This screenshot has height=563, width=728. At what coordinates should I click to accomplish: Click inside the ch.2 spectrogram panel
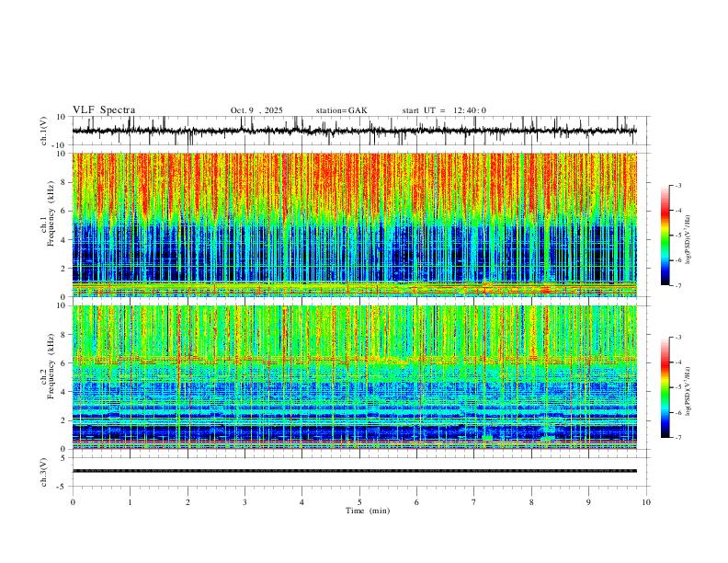pos(354,377)
